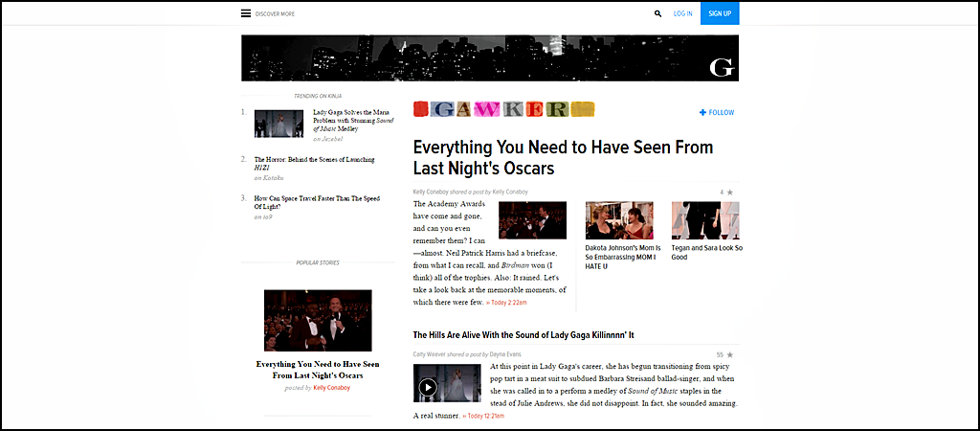
Task: Open trending Lady Gaga thumbnail image
Action: click(278, 124)
